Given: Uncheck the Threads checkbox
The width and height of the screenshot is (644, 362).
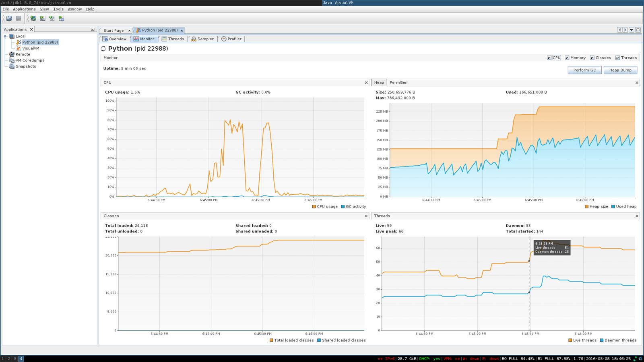Looking at the screenshot, I should pos(617,58).
